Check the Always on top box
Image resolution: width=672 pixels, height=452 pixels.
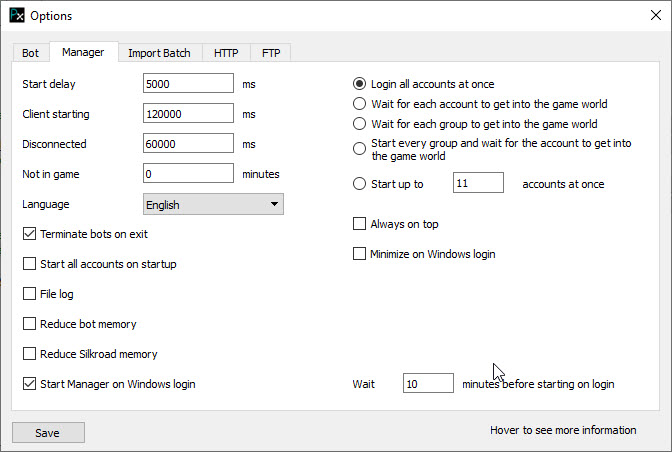pos(360,224)
